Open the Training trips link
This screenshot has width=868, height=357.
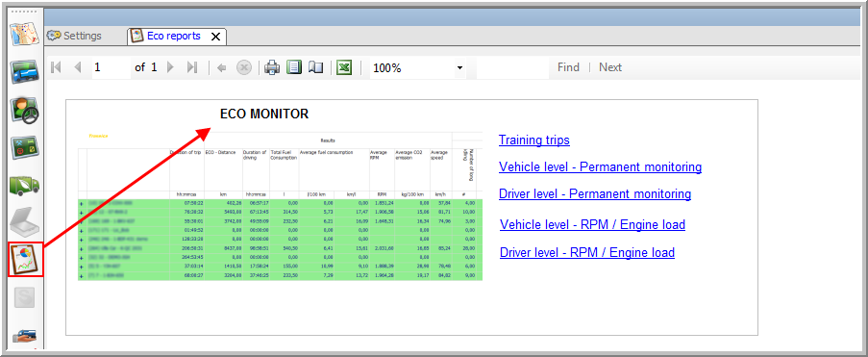tap(534, 140)
